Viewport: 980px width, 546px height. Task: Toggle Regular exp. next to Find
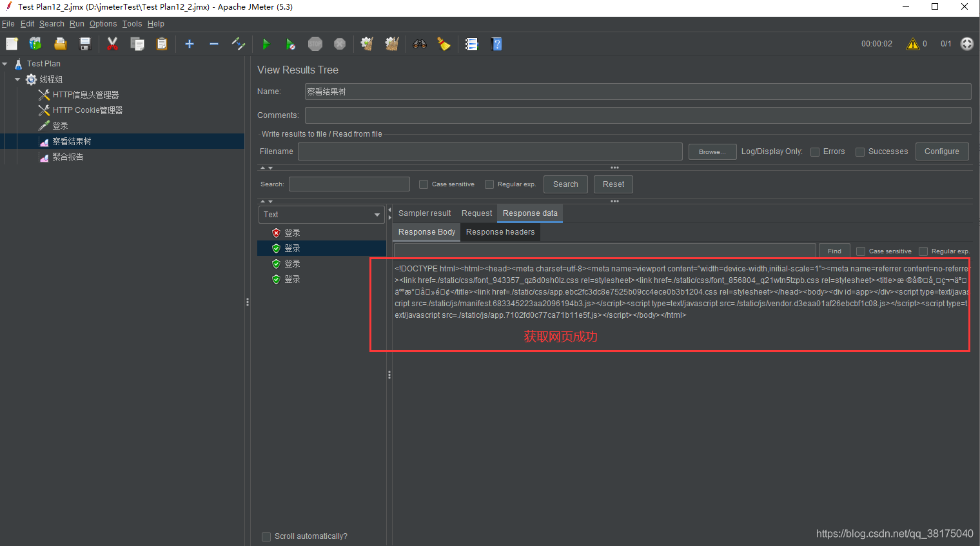pos(923,251)
